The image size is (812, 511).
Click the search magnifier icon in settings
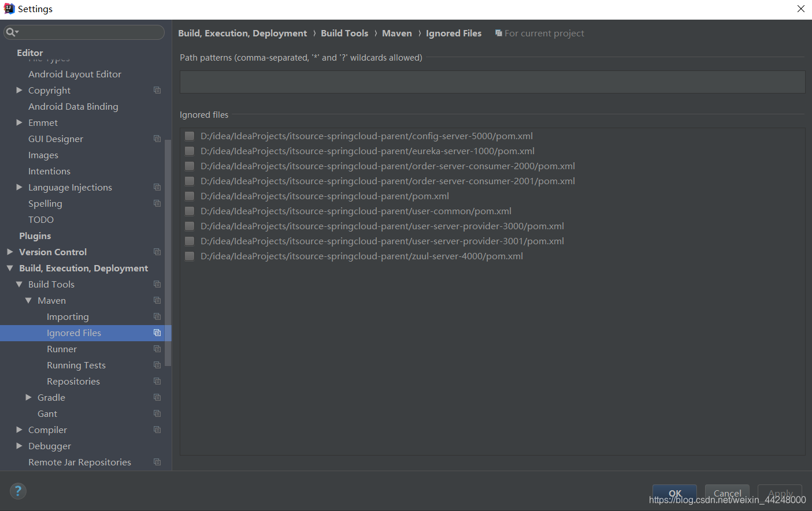(11, 32)
